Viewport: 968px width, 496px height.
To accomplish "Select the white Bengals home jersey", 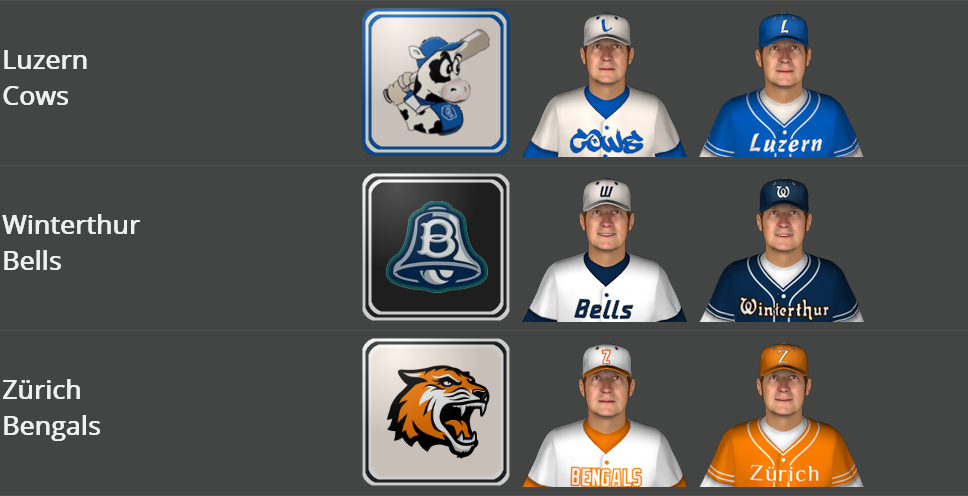I will (605, 414).
